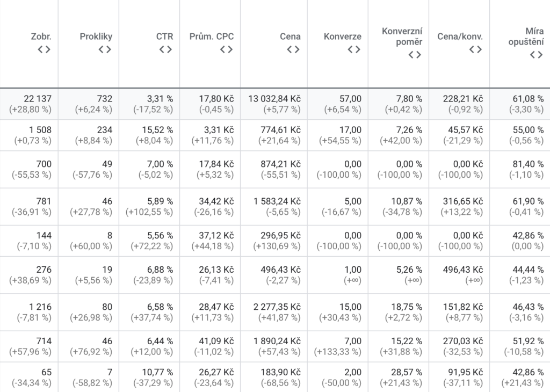This screenshot has height=392, width=550.
Task: Click the cost per conversion 270,03 Kč
Action: point(462,341)
